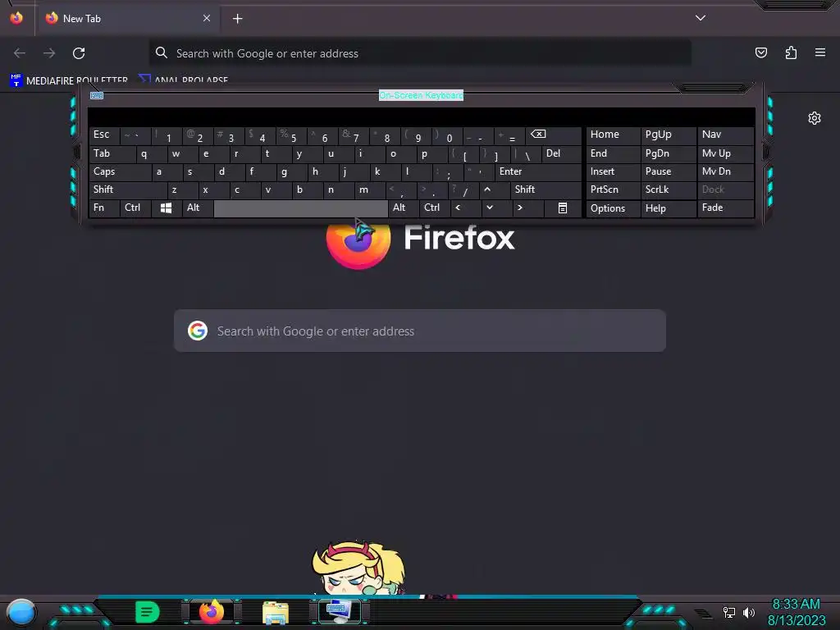Toggle the Fn key
Image resolution: width=840 pixels, height=630 pixels.
(x=104, y=208)
